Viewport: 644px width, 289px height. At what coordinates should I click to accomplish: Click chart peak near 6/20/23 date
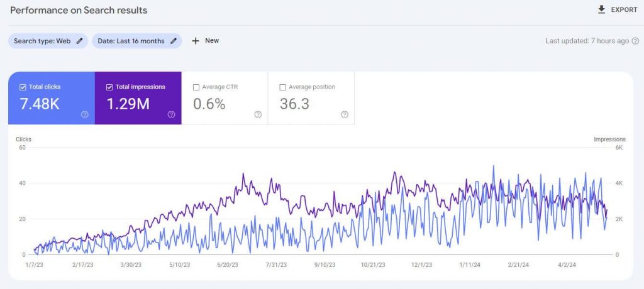pos(243,175)
